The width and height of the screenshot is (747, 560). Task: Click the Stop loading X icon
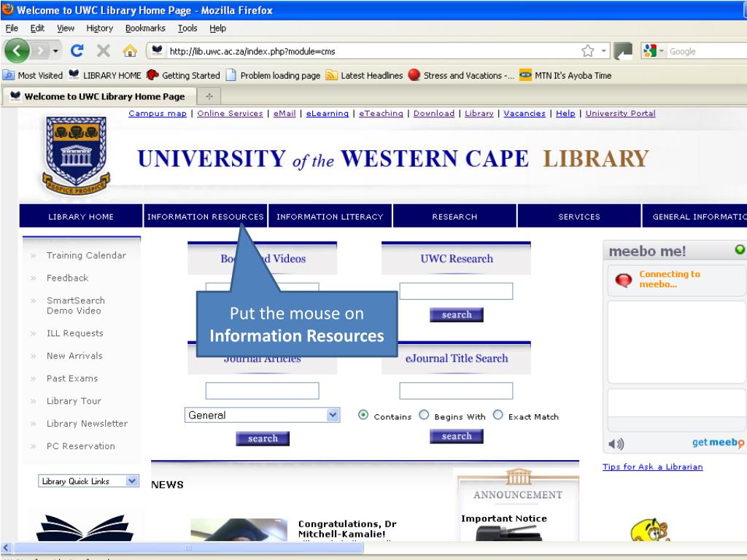pyautogui.click(x=104, y=50)
